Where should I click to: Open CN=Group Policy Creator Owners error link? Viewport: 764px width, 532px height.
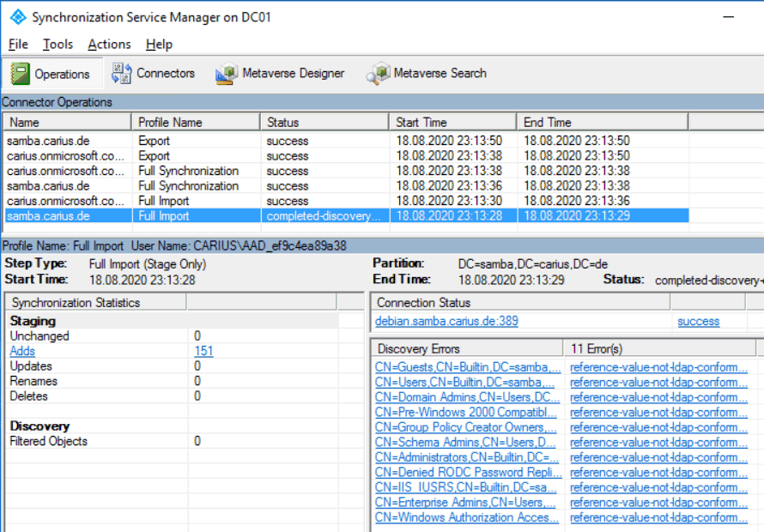[466, 427]
